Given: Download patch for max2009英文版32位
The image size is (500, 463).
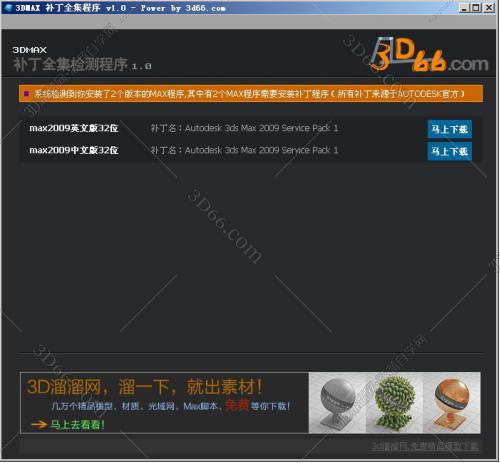Looking at the screenshot, I should click(449, 129).
